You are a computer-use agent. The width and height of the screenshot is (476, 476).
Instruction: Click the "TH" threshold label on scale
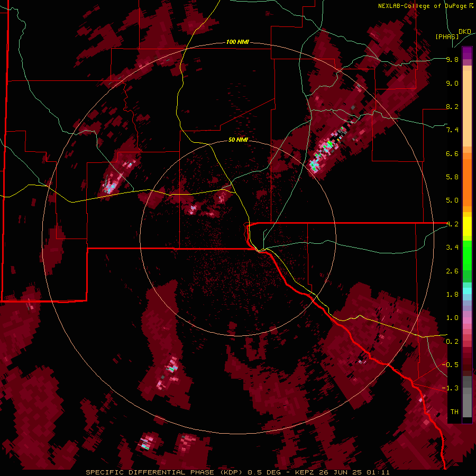coord(454,412)
